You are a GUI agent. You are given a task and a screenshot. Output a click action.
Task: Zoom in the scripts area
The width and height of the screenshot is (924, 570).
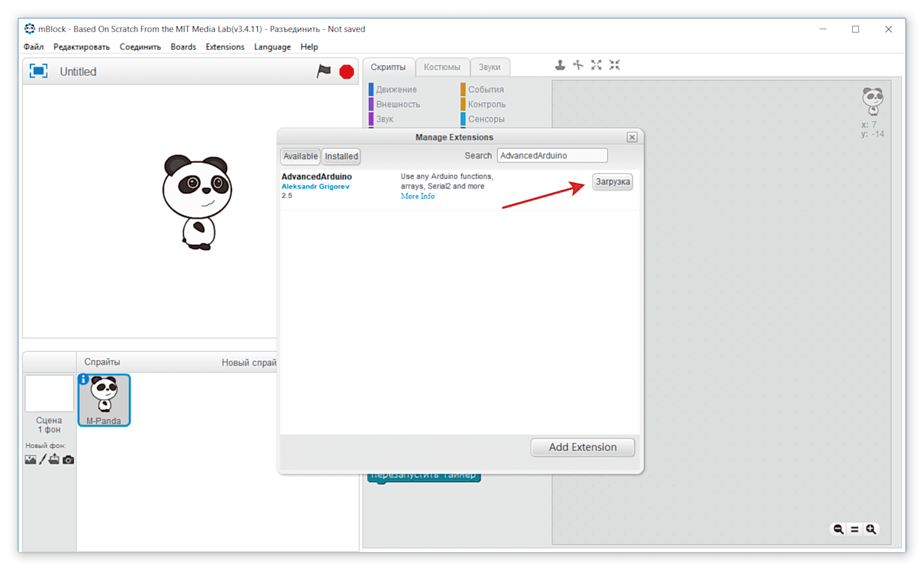click(871, 529)
